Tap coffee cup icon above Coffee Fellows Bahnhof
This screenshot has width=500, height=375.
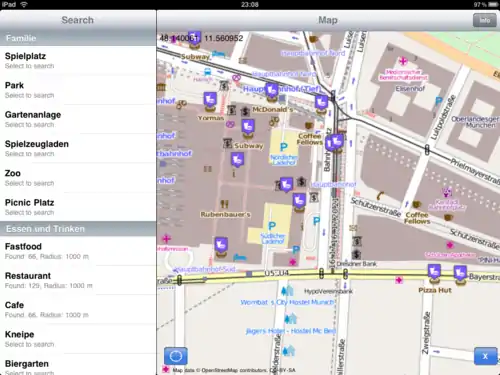(x=309, y=126)
